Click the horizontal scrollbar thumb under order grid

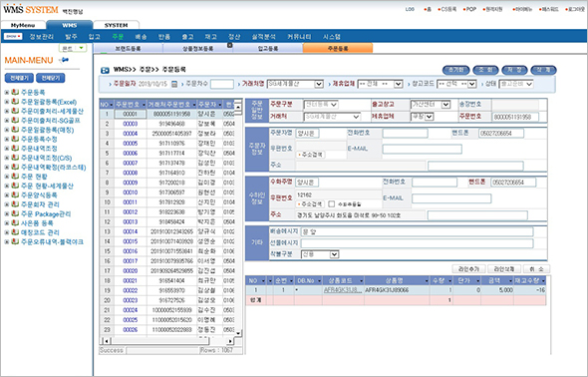(160, 341)
